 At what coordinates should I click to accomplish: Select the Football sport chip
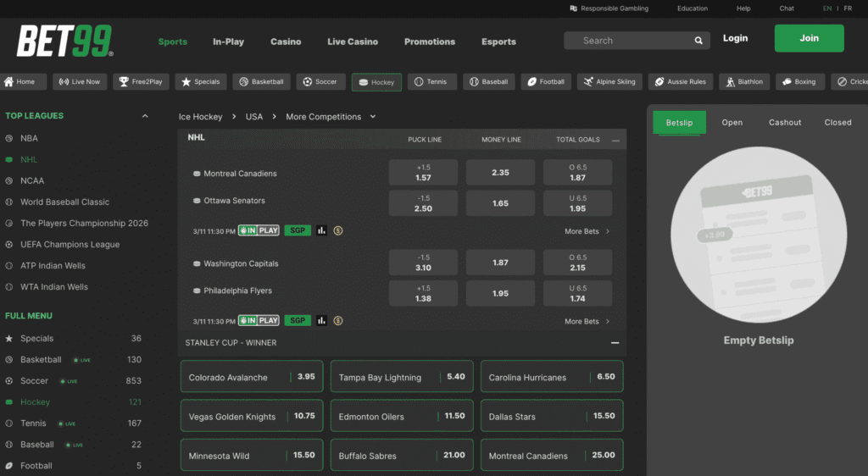pos(546,82)
